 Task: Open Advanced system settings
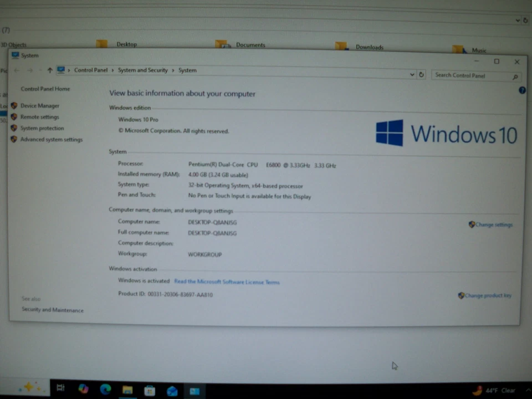tap(52, 139)
